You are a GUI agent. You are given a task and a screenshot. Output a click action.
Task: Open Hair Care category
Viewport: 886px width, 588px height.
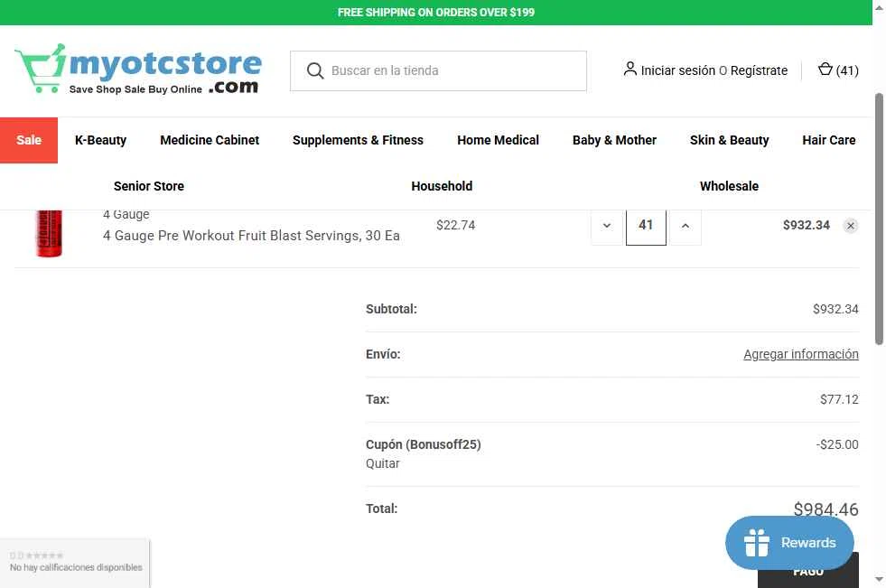(828, 140)
